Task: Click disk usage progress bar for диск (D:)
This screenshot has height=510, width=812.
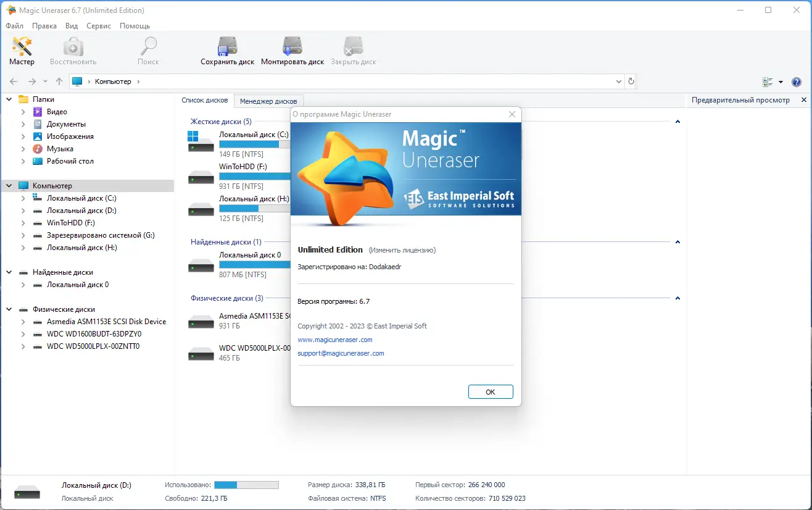Action: click(247, 485)
